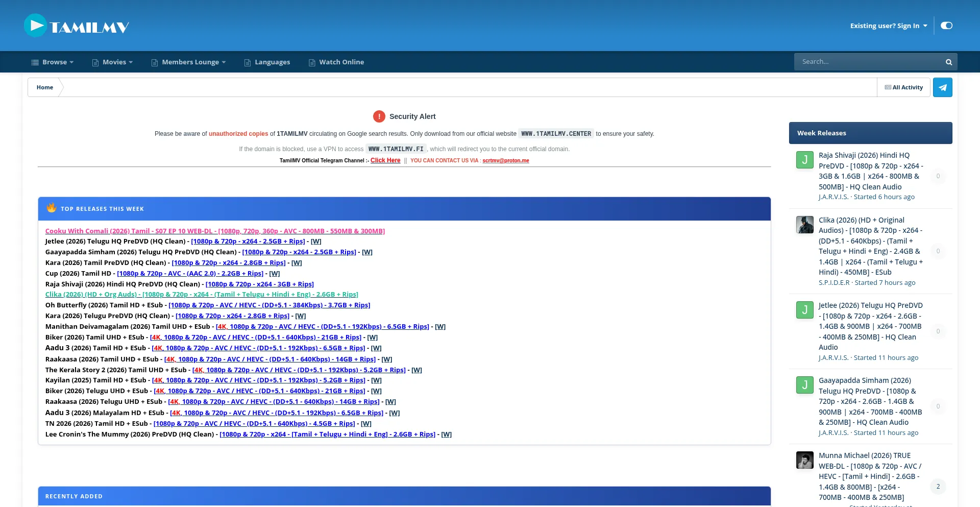Click the J avatar beside Raja Shivaji

(x=805, y=160)
